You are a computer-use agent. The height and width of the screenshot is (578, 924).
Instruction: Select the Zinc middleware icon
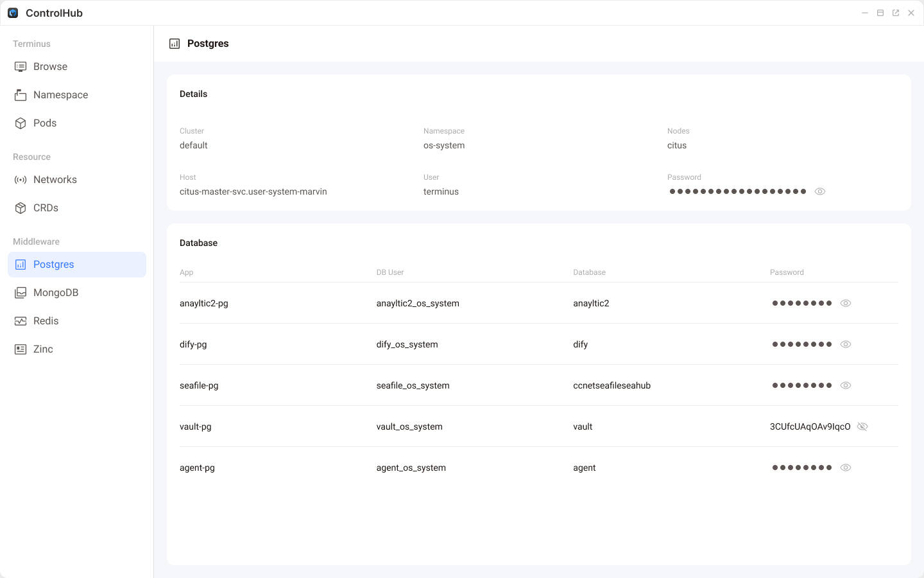(21, 349)
